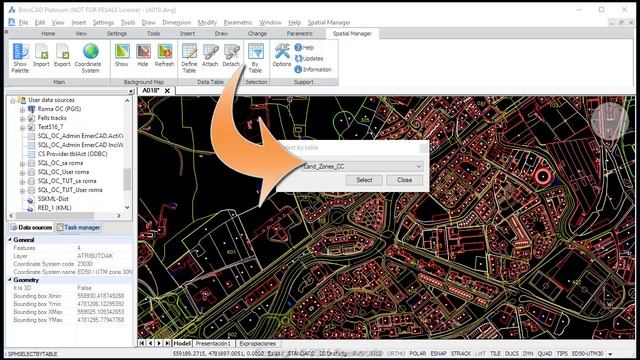Collapse the User data sources node
Viewport: 640px width, 360px height.
pos(13,100)
